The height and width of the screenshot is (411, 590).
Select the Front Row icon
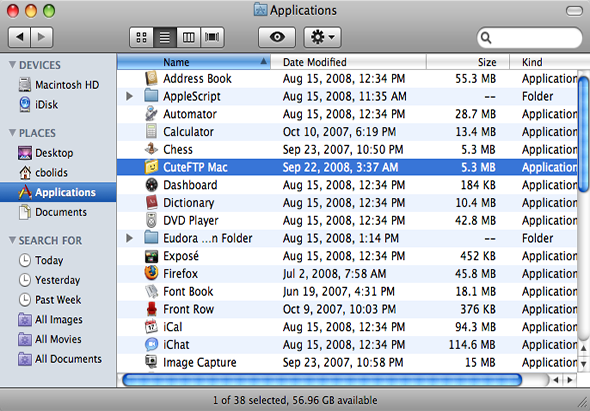[x=151, y=309]
